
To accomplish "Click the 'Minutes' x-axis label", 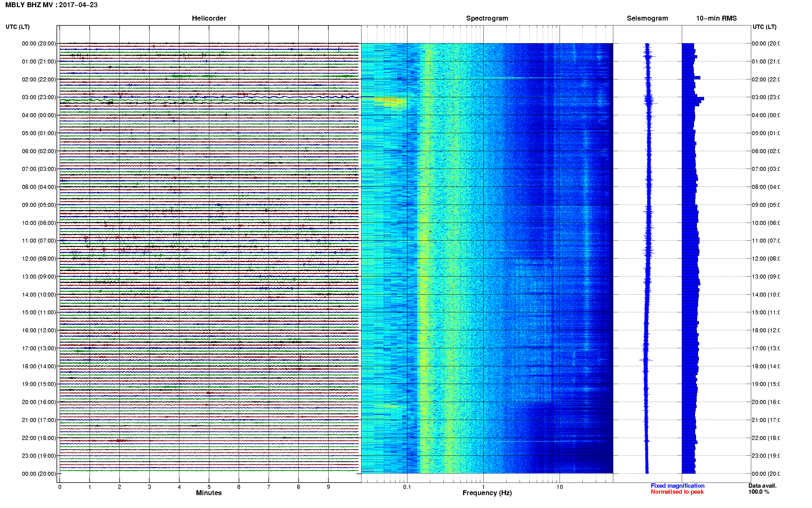I will (209, 493).
